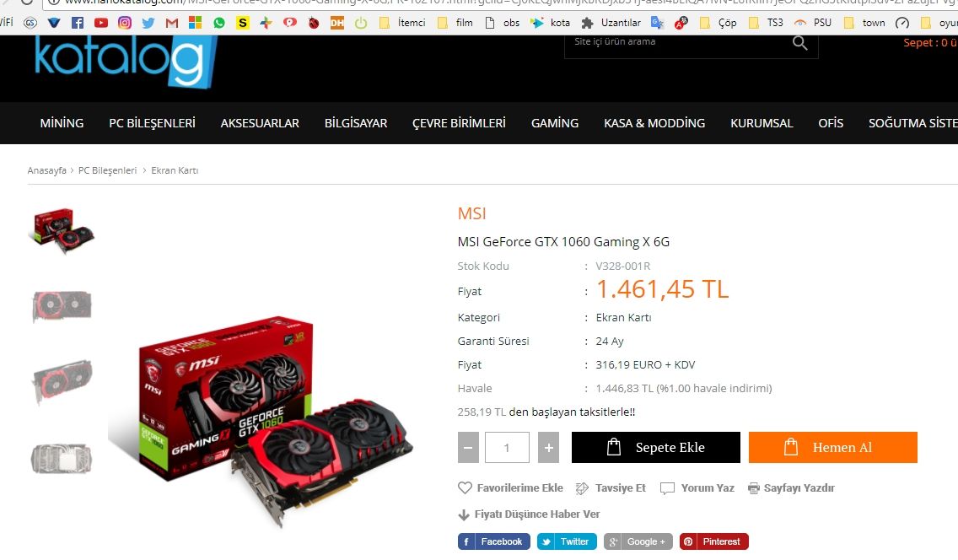Open the KASA & MODDİNG menu
The width and height of the screenshot is (958, 560).
point(654,123)
